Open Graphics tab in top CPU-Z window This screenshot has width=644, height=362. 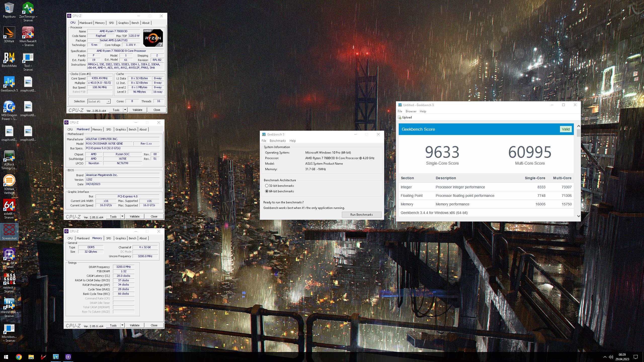[x=124, y=23]
